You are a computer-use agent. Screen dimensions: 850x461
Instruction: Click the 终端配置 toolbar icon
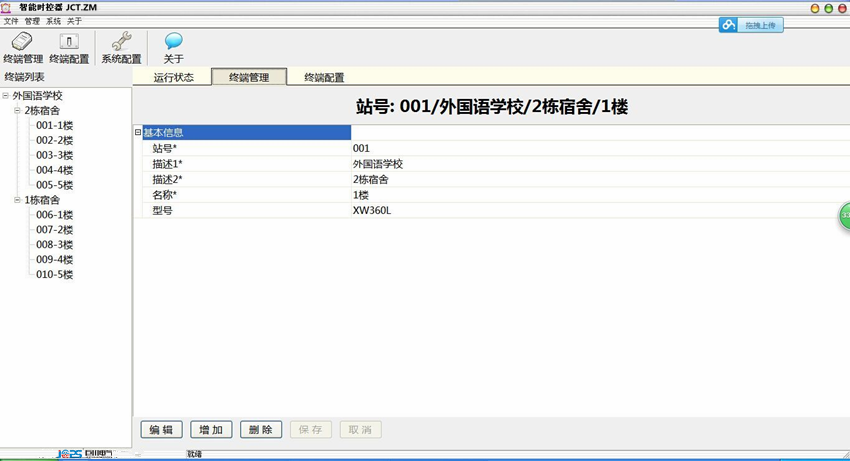(x=69, y=42)
